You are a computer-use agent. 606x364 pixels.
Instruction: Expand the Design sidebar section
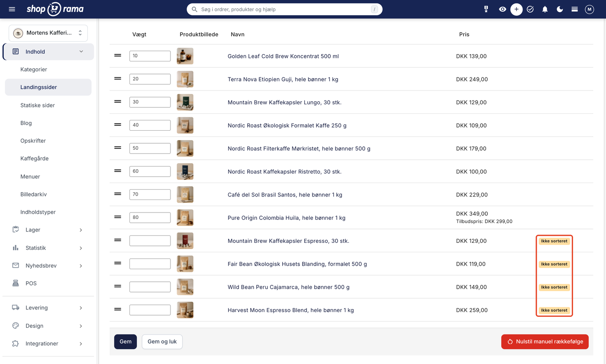(48, 325)
